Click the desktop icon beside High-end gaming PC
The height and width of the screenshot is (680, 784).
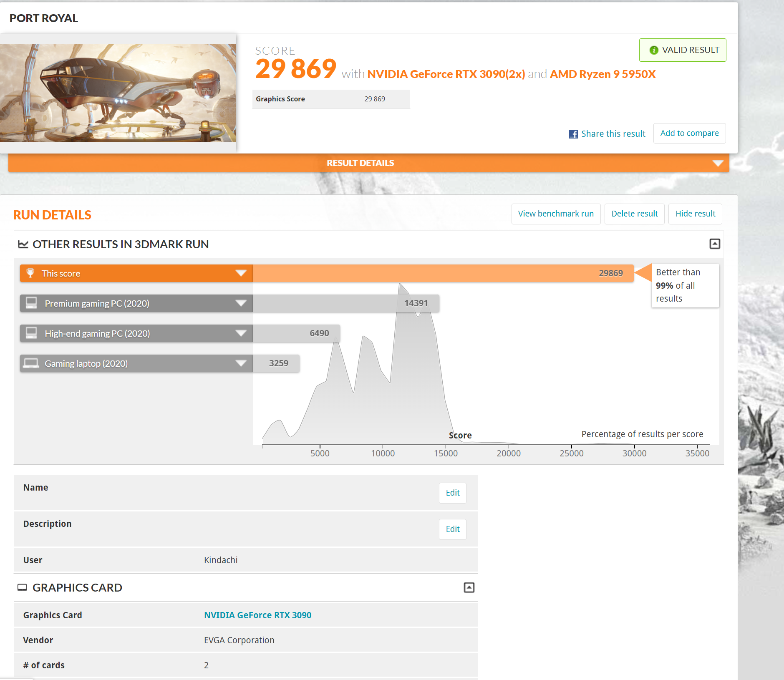pos(31,333)
